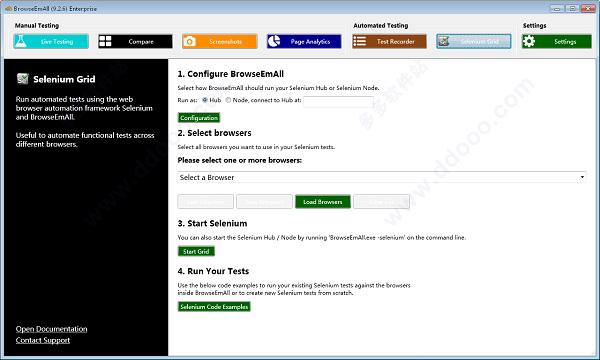Switch to Screenshots label
The image size is (600, 360).
(x=225, y=41)
